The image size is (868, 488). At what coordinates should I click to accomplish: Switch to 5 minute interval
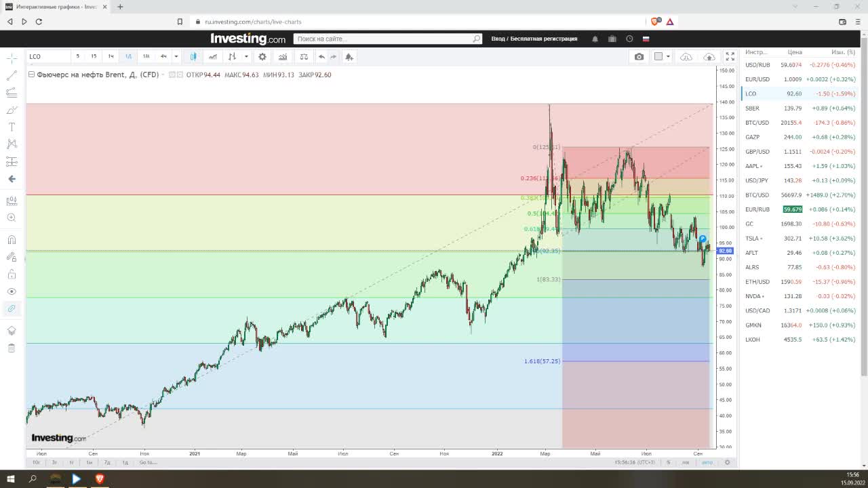click(77, 56)
